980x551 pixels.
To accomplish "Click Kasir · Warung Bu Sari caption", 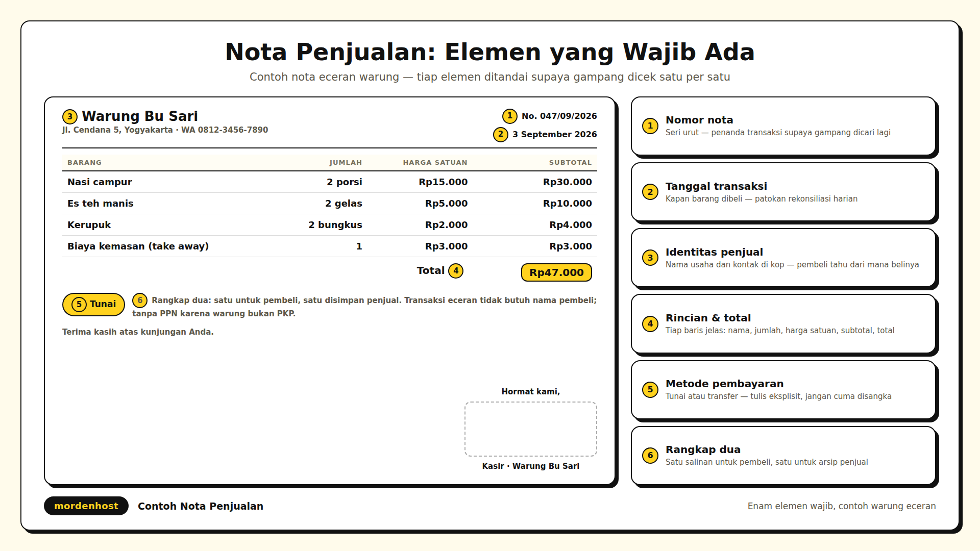I will pos(531,466).
